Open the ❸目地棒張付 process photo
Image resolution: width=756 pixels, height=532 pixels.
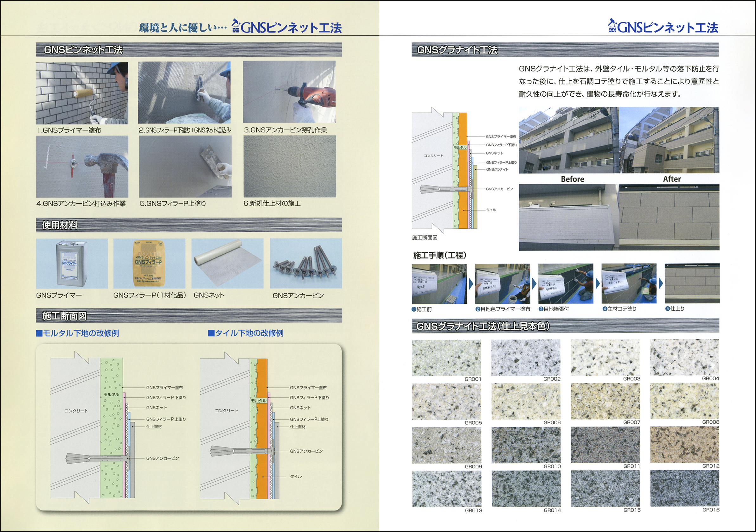(566, 284)
